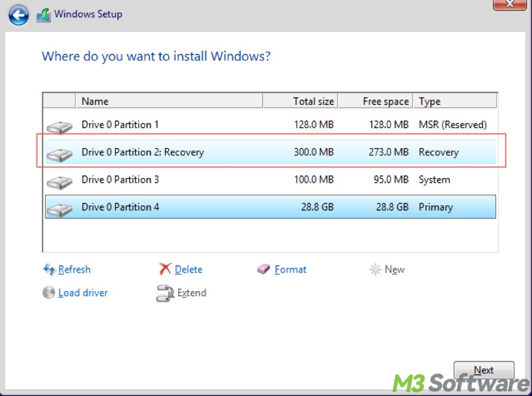
Task: Click the drive icon for Partition 1
Action: (x=59, y=128)
